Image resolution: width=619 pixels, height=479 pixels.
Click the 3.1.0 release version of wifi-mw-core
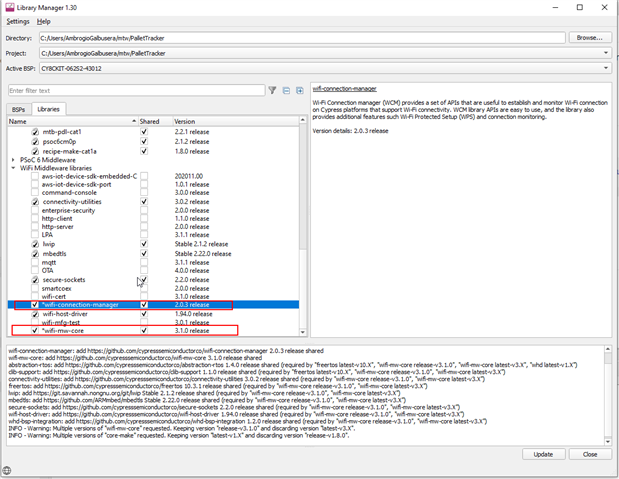click(x=192, y=331)
